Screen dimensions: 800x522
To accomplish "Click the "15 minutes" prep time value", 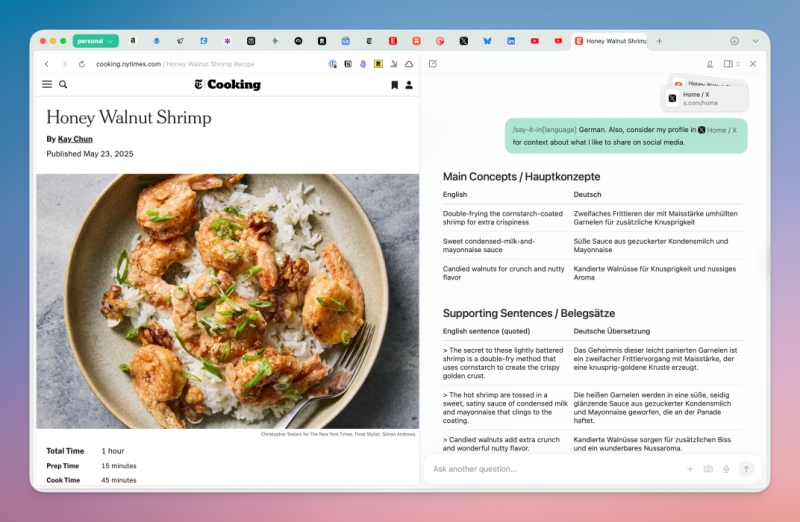I will [x=119, y=466].
